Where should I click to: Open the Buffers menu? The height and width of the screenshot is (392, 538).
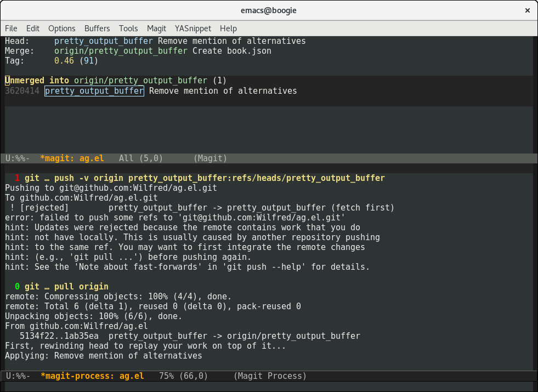click(x=97, y=29)
